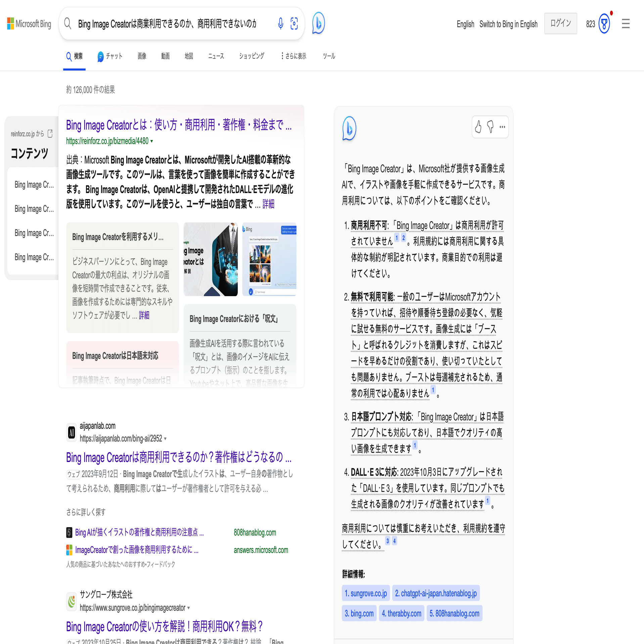Screen dimensions: 644x644
Task: Switch to the 動画 videos tab
Action: point(165,56)
